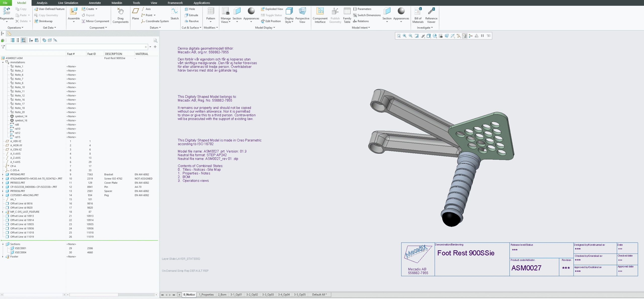
Task: Click the Regenerate icon
Action: tap(7, 12)
